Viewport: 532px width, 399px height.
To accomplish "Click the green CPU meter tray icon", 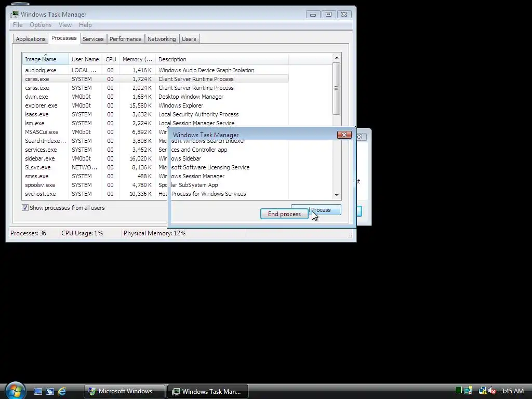I will point(458,390).
